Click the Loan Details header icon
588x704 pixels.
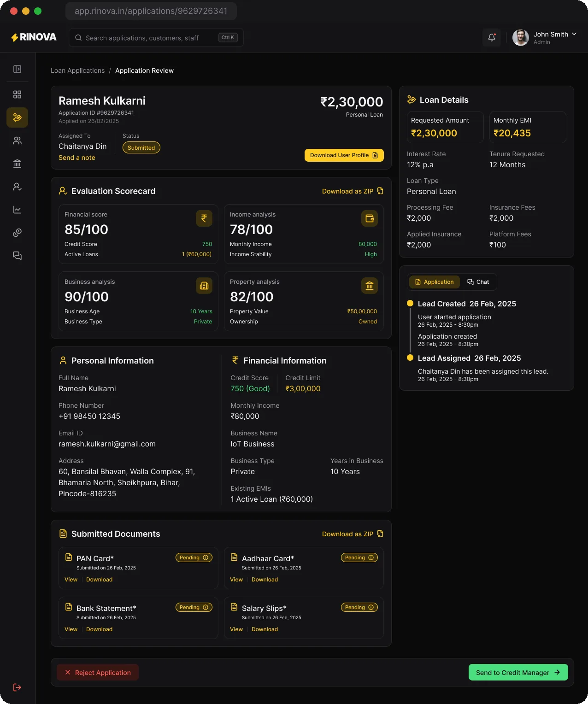(x=412, y=100)
